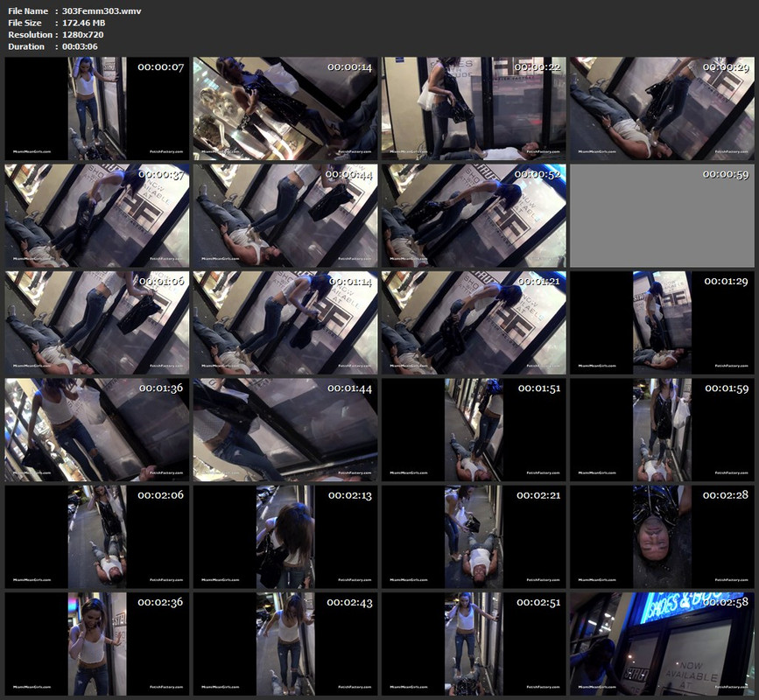Screen dimensions: 759x700
Task: Select the thumbnail at 00:00:07
Action: (97, 108)
